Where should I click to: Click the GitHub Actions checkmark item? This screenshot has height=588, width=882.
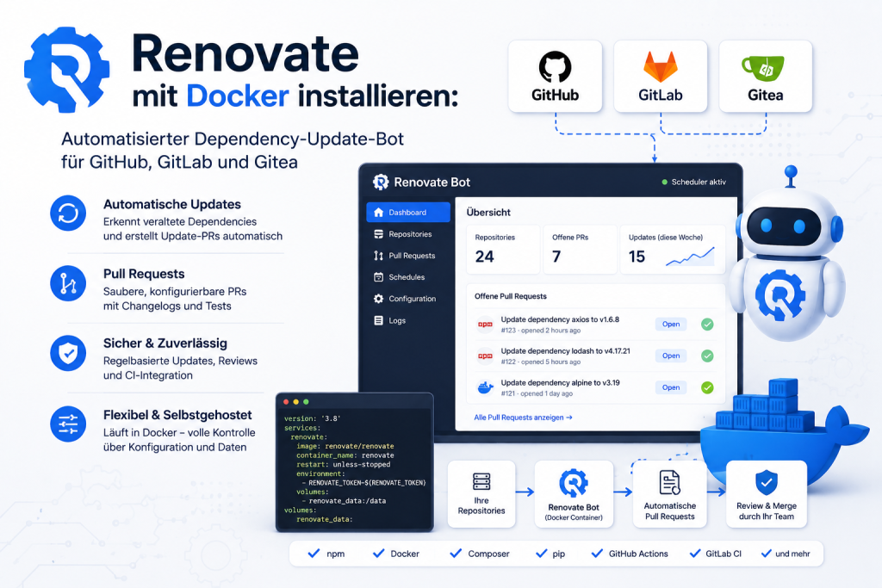[630, 554]
